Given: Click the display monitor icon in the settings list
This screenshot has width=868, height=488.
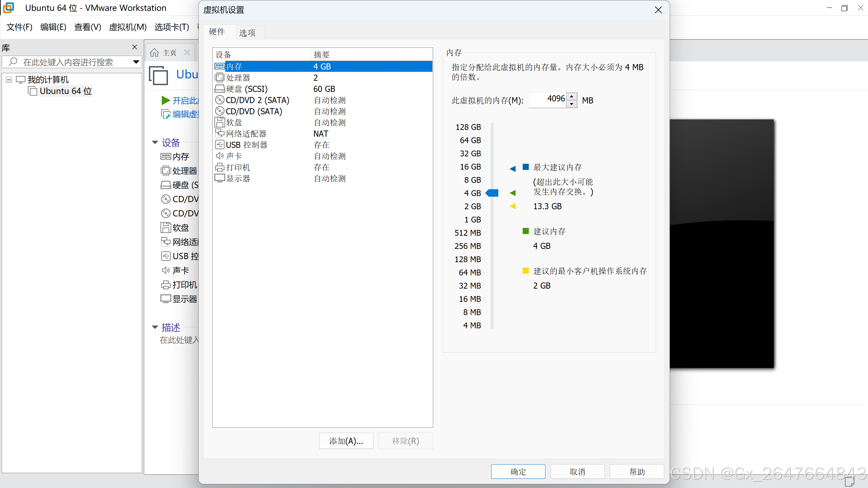Looking at the screenshot, I should pos(219,178).
